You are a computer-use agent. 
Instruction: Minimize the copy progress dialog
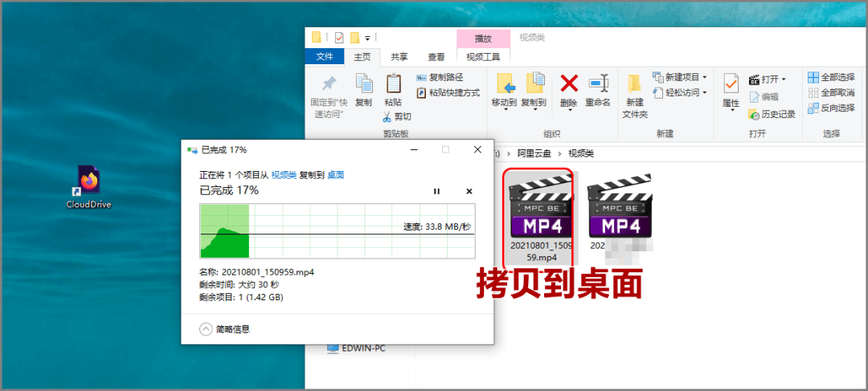(414, 149)
